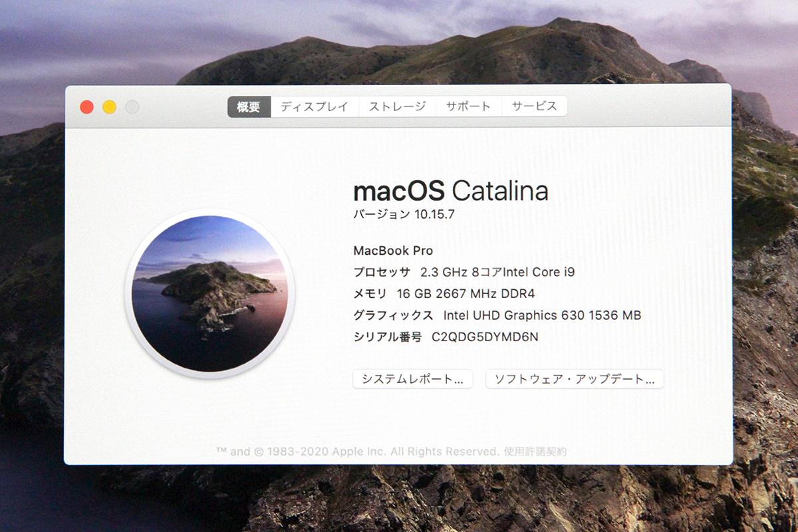Click the MacBook Pro model name

coord(393,251)
